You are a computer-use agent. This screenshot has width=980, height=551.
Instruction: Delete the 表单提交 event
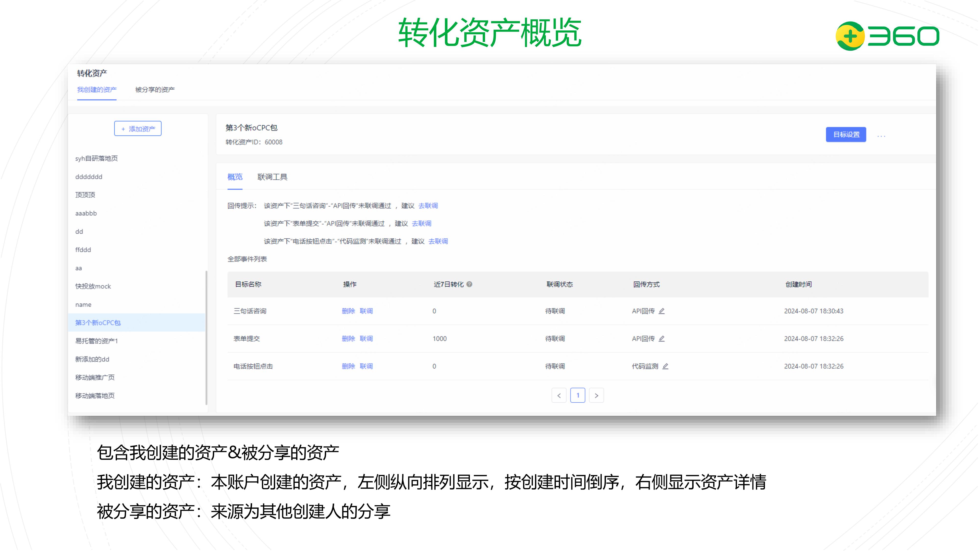tap(348, 338)
